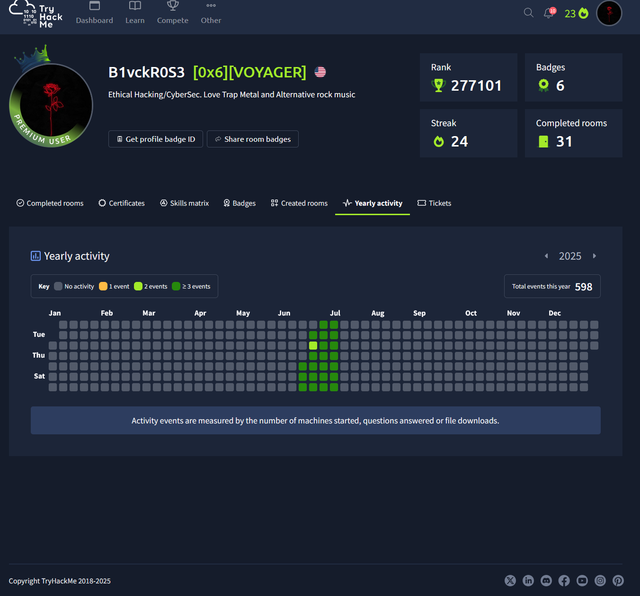Open the Learn menu

[x=135, y=13]
